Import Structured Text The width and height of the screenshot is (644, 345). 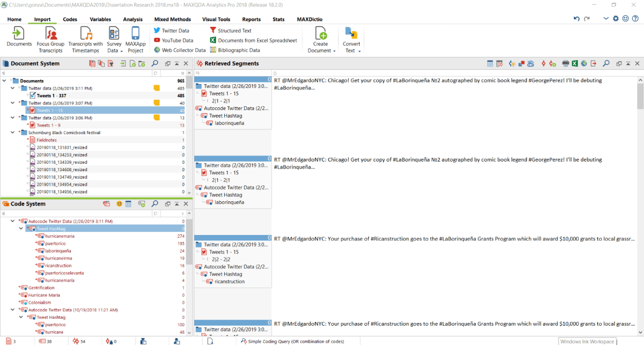[230, 31]
